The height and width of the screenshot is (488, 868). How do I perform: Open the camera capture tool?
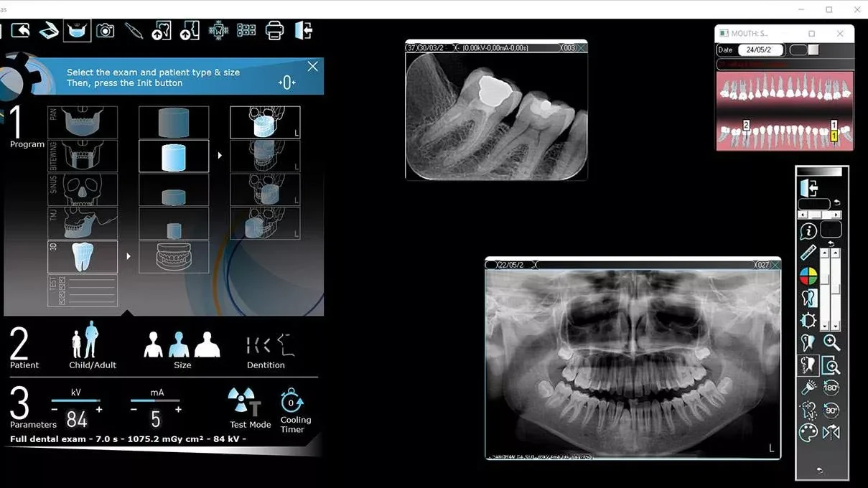coord(106,31)
